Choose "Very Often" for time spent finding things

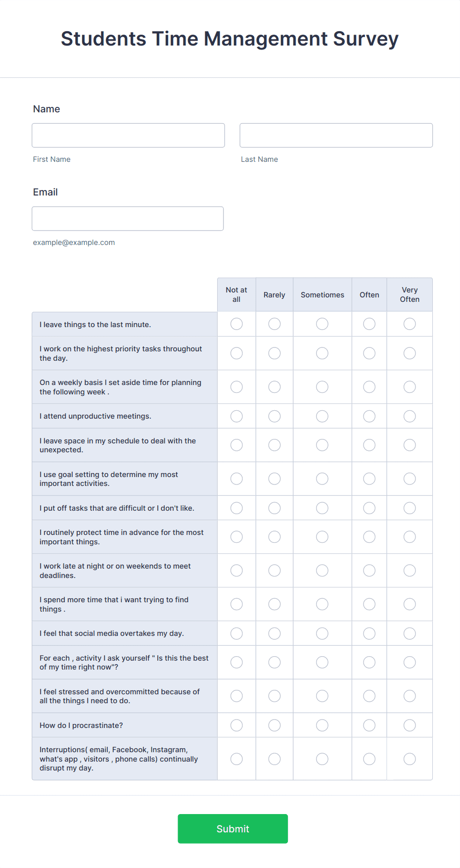tap(409, 604)
